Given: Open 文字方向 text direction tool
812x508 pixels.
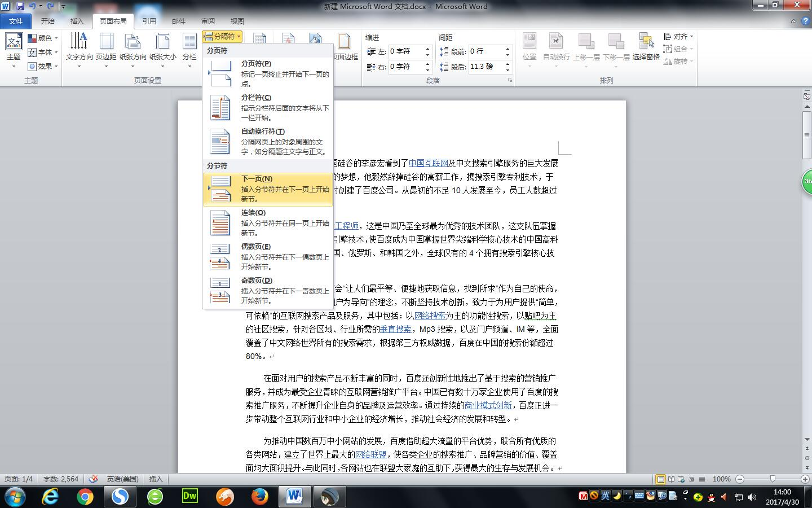Looking at the screenshot, I should [79, 51].
